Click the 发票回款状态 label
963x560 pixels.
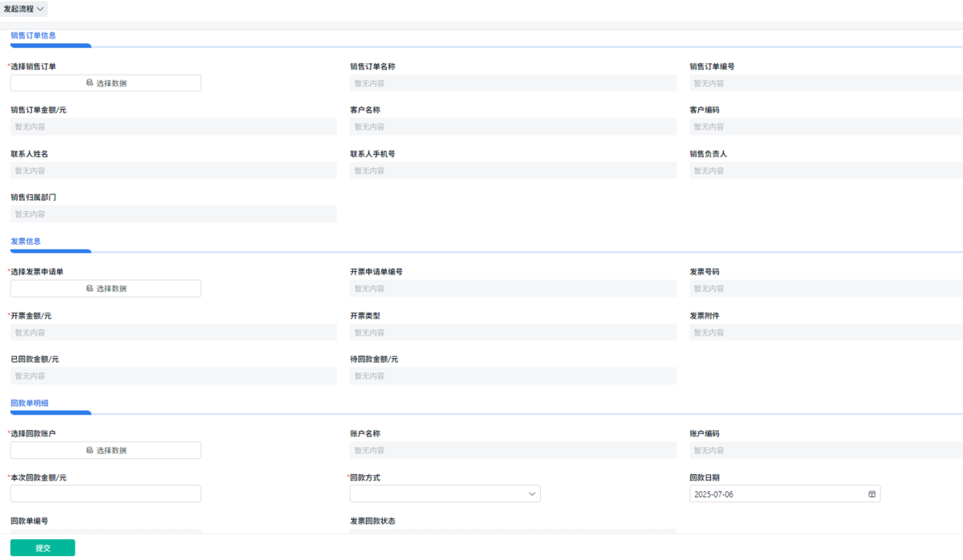(x=372, y=521)
